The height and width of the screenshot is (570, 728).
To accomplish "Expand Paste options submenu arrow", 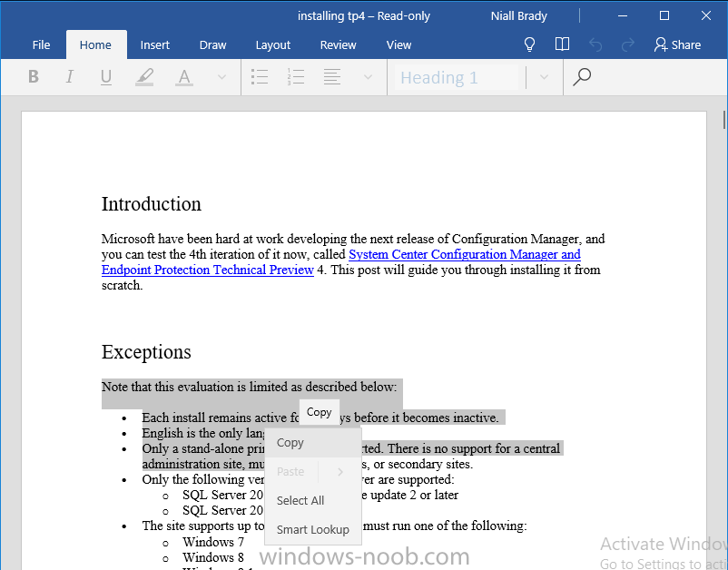I will (x=340, y=472).
